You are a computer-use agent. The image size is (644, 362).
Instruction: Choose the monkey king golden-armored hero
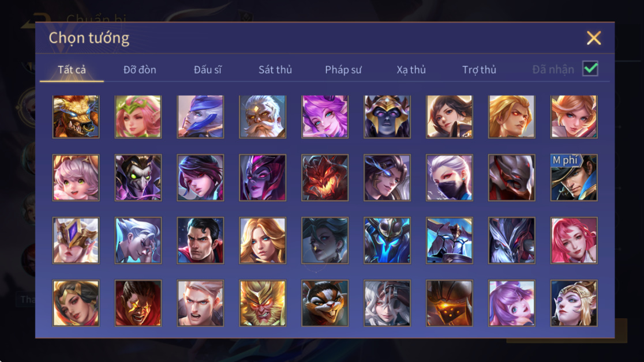click(263, 303)
